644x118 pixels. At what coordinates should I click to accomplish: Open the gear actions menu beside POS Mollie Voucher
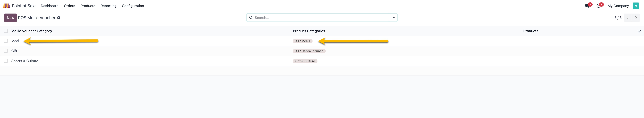coord(59,18)
